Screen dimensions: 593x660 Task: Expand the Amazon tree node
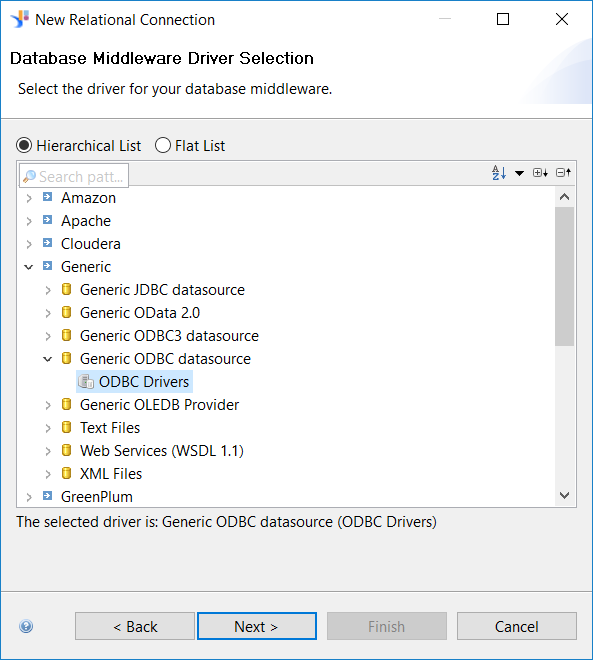tap(29, 198)
